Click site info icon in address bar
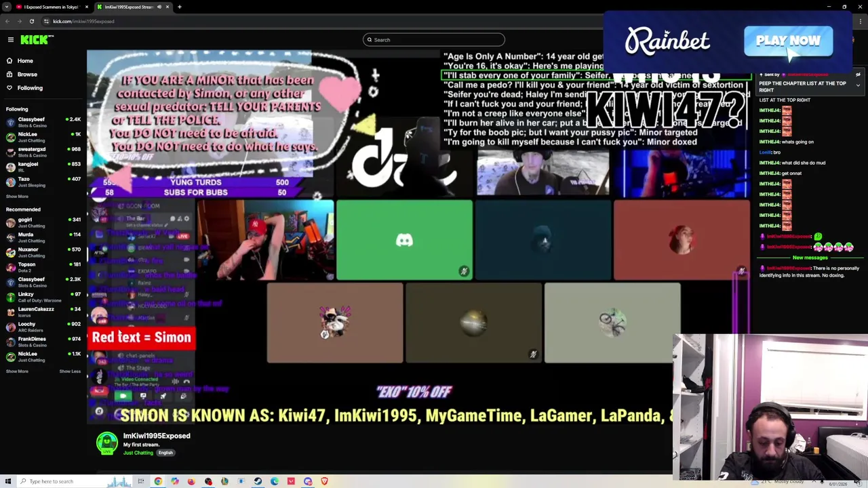 (x=46, y=21)
